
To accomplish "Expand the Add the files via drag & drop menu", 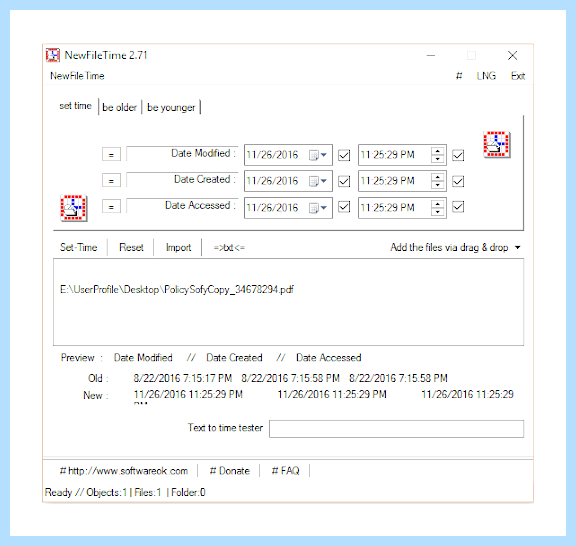I will (x=518, y=248).
